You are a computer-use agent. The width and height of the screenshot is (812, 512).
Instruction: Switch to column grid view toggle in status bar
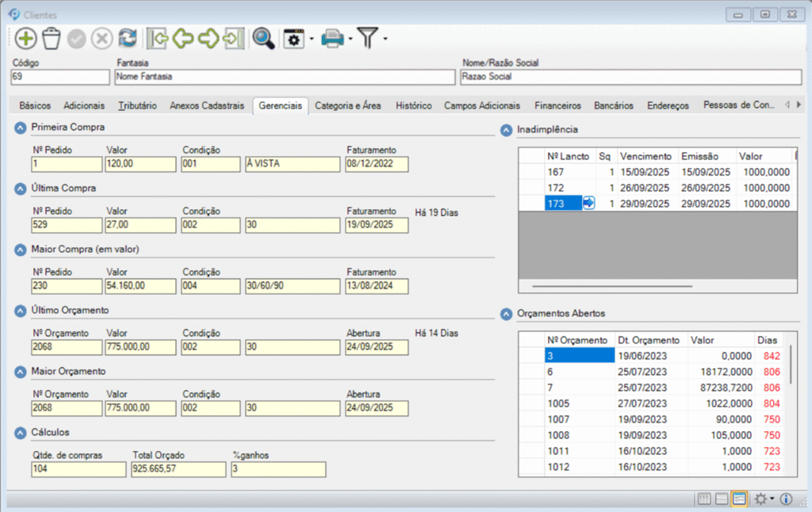click(x=703, y=499)
